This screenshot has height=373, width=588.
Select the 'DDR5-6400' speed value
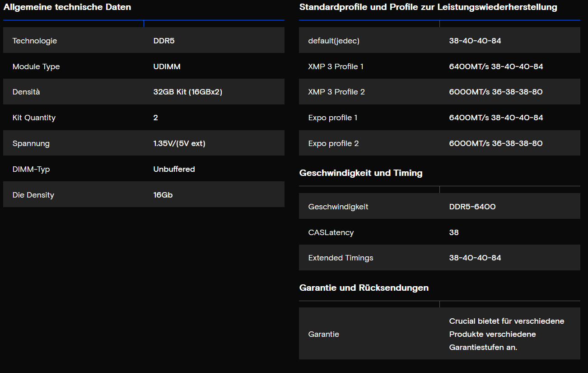point(472,207)
